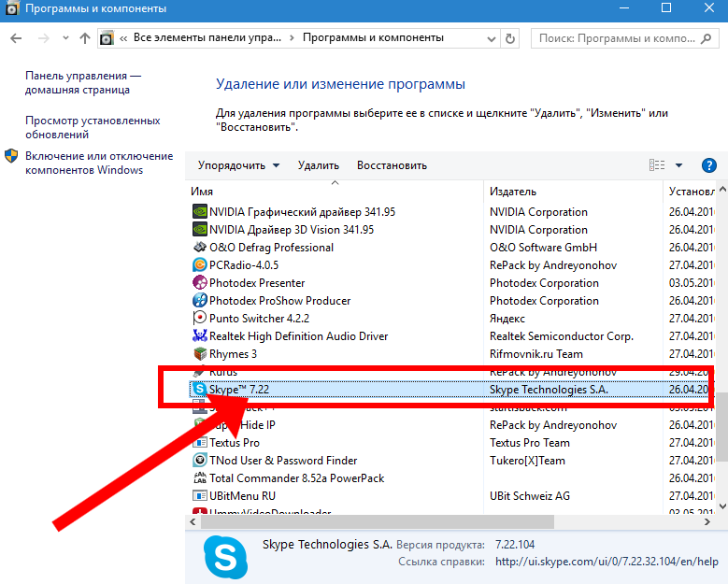Open the Упорядочить dropdown menu
The height and width of the screenshot is (584, 728).
click(238, 165)
